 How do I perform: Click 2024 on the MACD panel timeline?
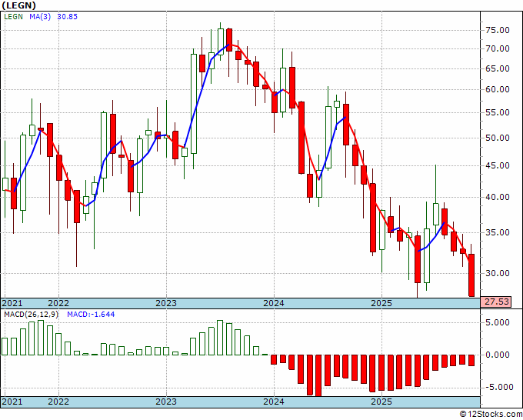tap(274, 402)
